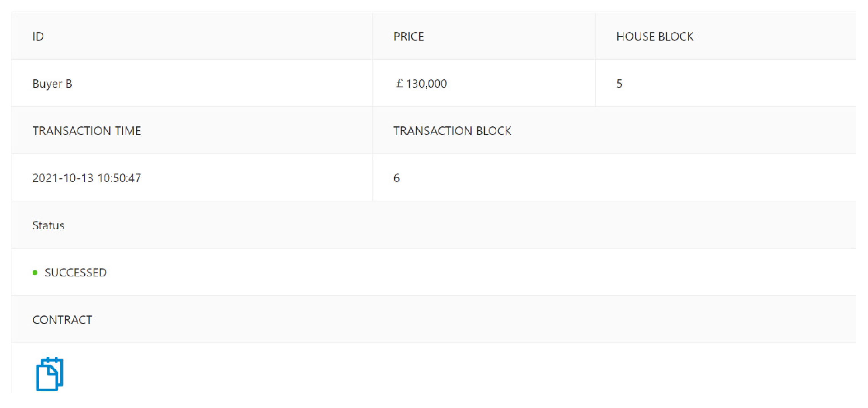The width and height of the screenshot is (868, 408).
Task: Open the blue contract document icon
Action: point(50,374)
